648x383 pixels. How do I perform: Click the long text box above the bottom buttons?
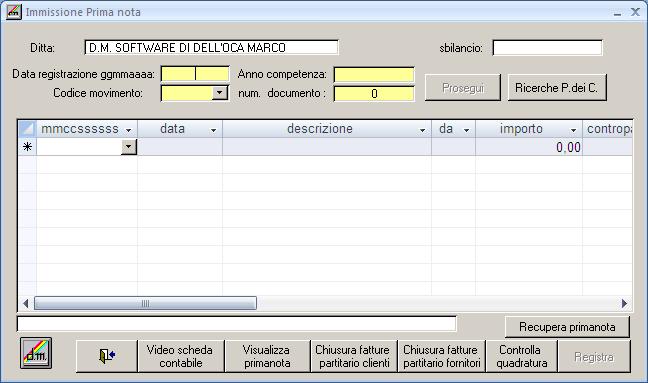point(236,324)
